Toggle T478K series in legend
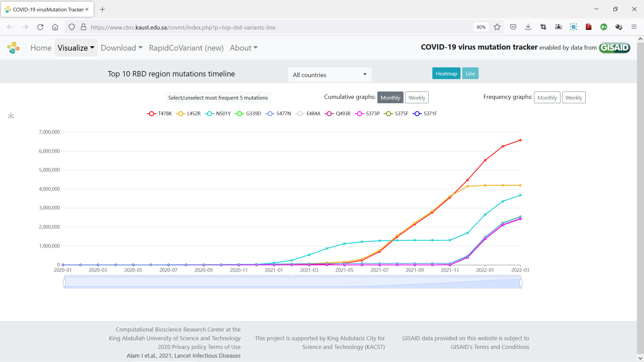The image size is (644, 362). tap(159, 114)
